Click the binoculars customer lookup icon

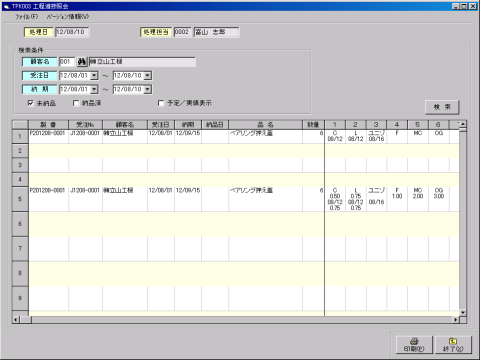click(82, 62)
